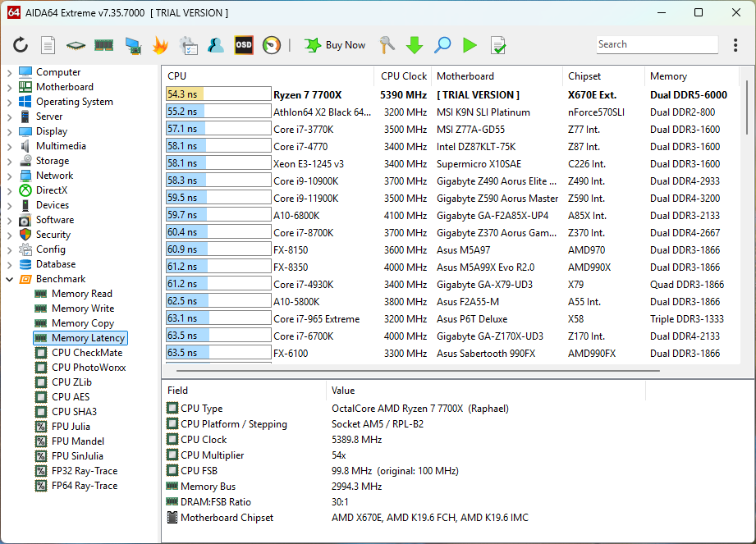Open the three-dot overflow menu

[735, 45]
